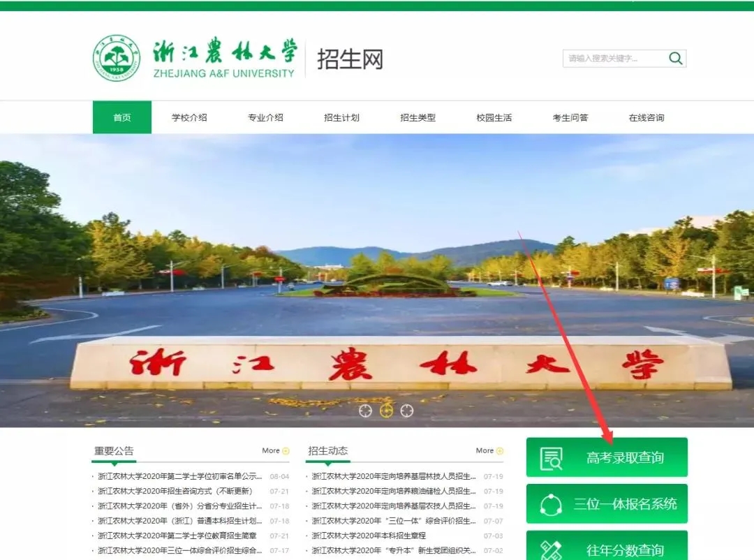Open the 学校介绍 menu item
Screen dimensions: 754x560
click(189, 117)
